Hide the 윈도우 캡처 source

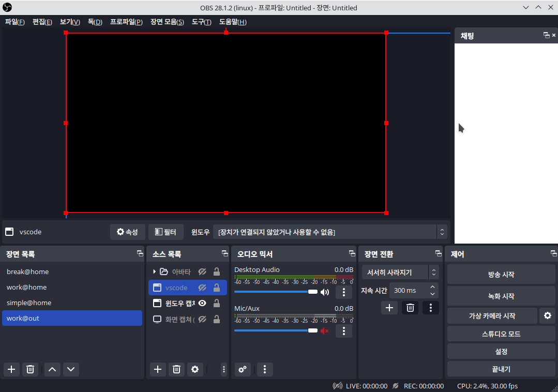[x=202, y=303]
